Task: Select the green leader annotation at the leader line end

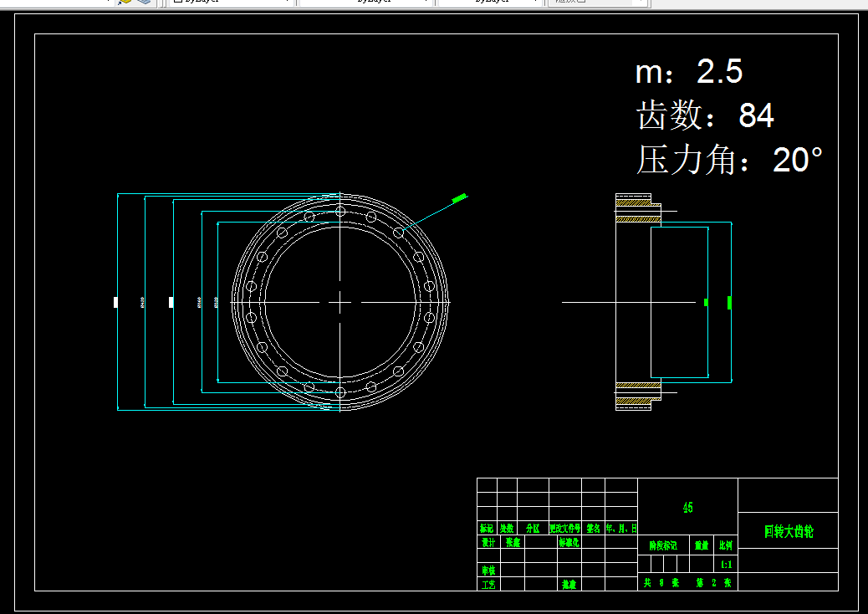Action: tap(459, 198)
